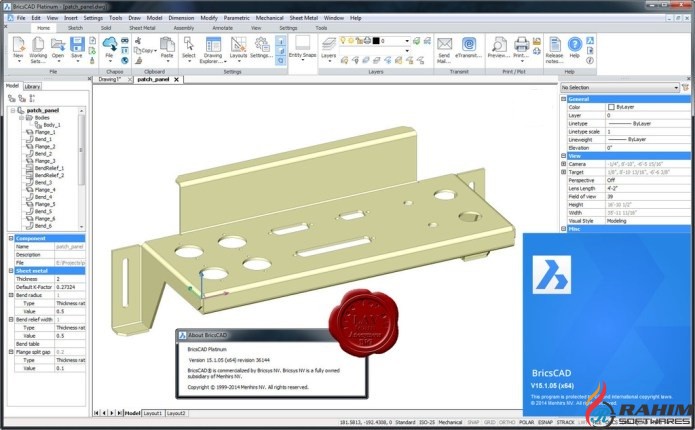Open the Layout1 tab
The width and height of the screenshot is (695, 430).
point(152,413)
